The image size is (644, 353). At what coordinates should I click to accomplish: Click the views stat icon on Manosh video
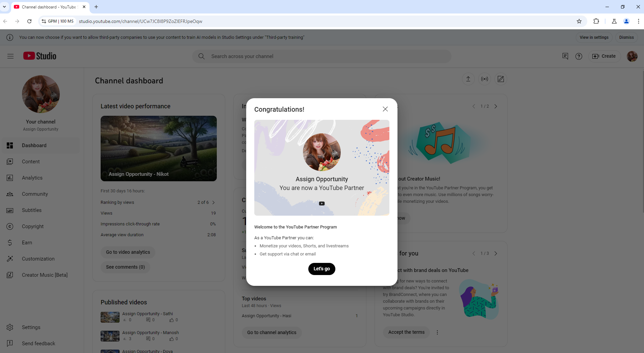[125, 339]
